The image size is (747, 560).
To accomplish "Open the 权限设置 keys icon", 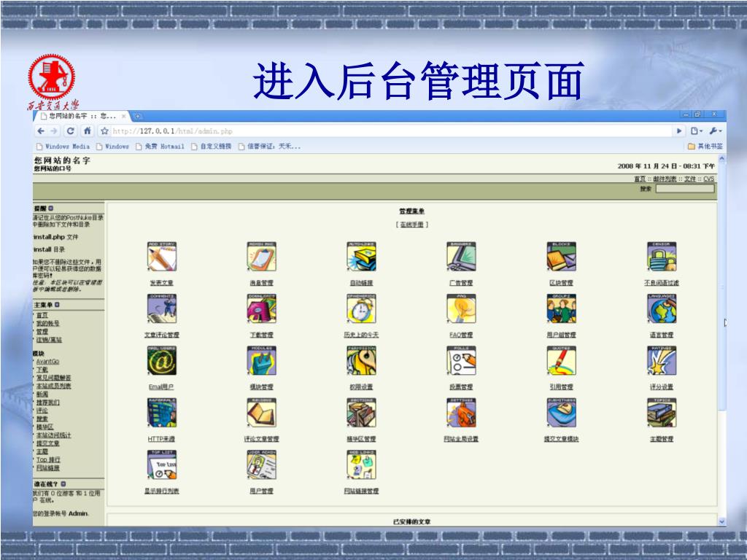I will pos(361,360).
